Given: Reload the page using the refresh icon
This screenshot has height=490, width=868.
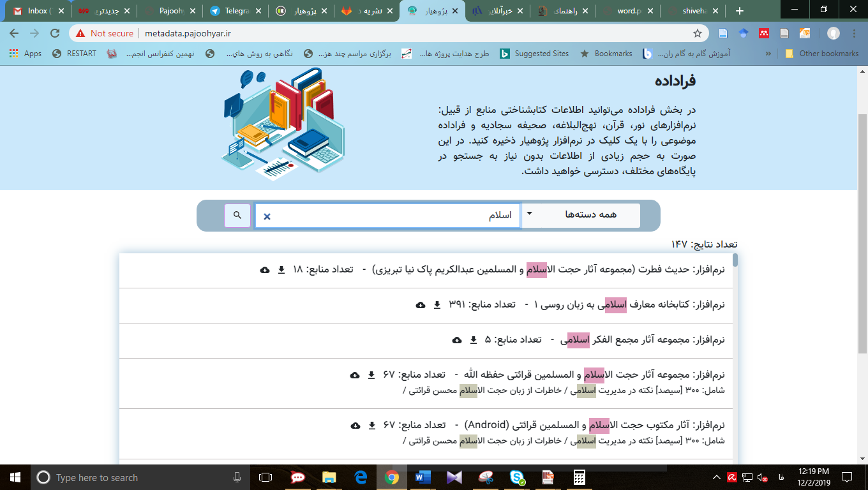Looking at the screenshot, I should pyautogui.click(x=55, y=33).
